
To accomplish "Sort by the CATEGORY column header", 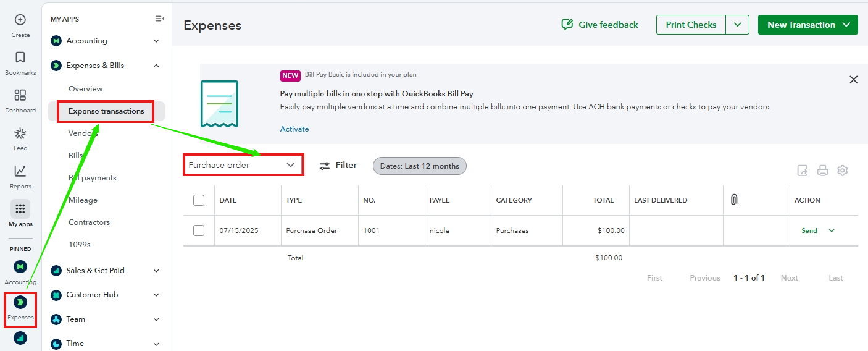I will (514, 200).
